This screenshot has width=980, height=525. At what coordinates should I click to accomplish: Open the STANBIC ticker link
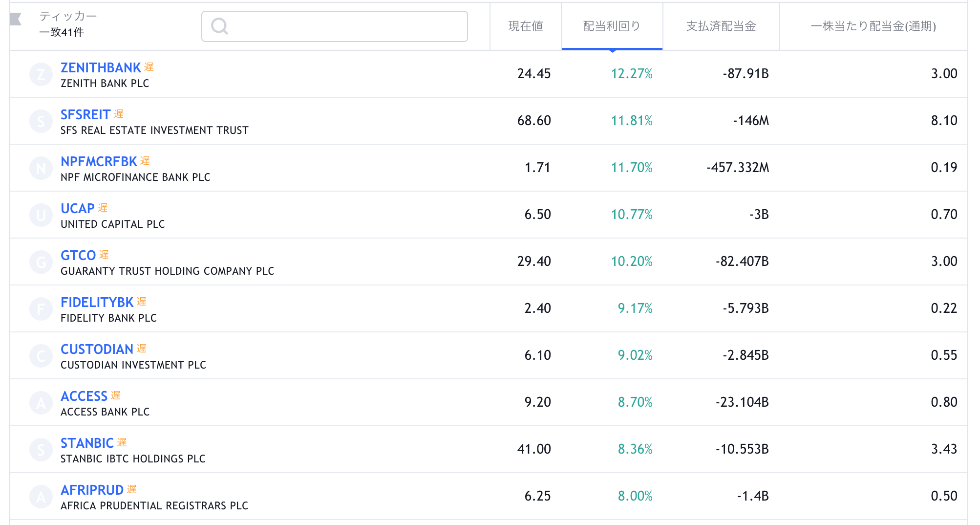pyautogui.click(x=87, y=443)
